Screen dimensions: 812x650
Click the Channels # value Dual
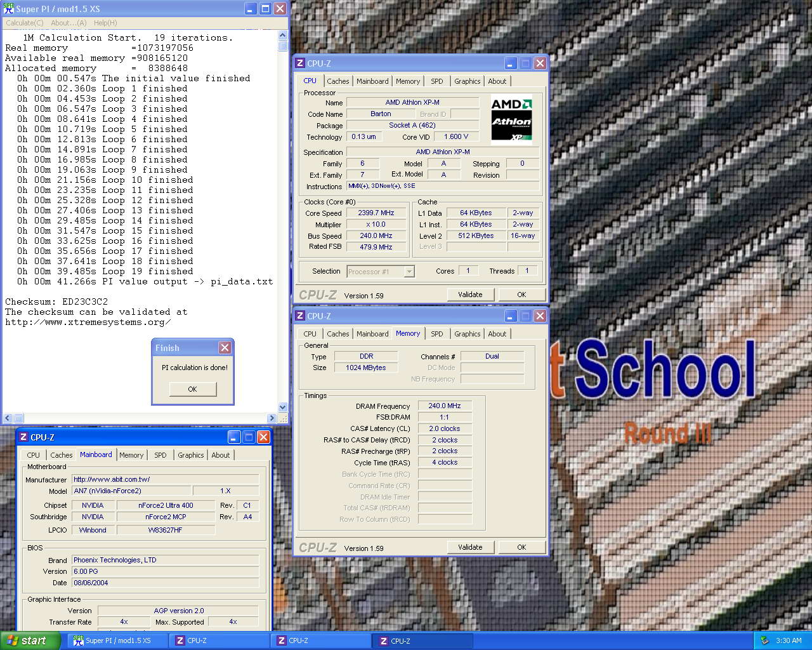pos(492,357)
